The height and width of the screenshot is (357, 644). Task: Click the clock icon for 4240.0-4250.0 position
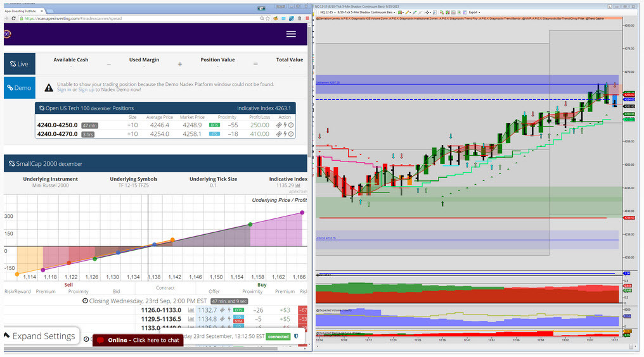click(291, 125)
